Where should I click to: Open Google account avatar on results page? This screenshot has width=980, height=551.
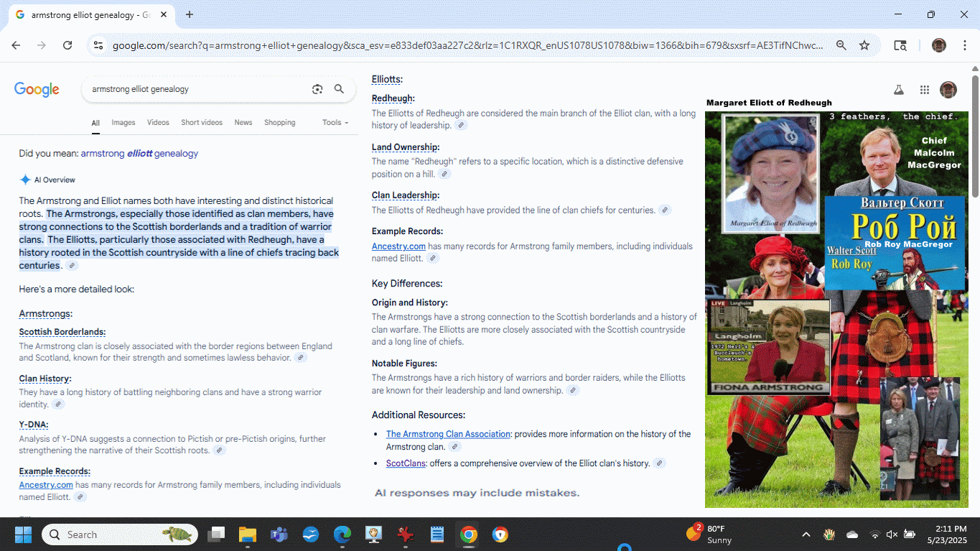point(948,90)
